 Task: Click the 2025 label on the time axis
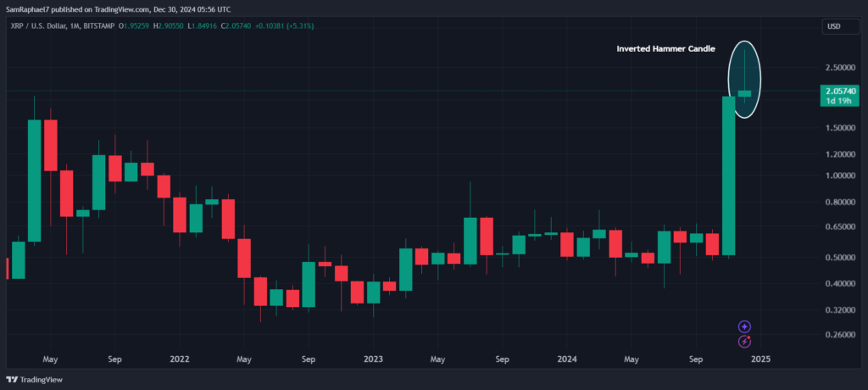[760, 359]
